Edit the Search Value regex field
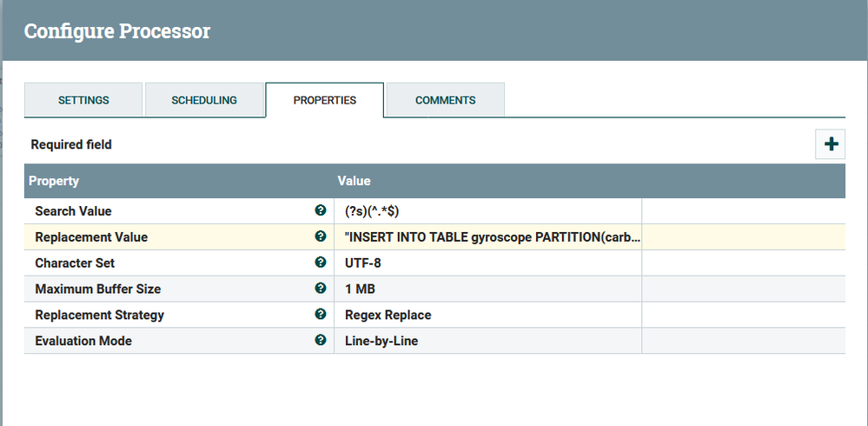Screen dimensions: 868x426 point(487,211)
